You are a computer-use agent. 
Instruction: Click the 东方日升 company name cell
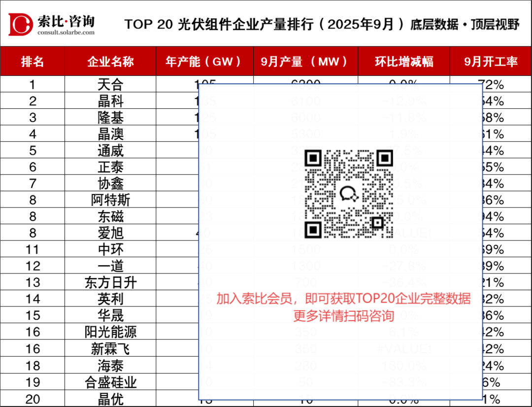click(110, 283)
